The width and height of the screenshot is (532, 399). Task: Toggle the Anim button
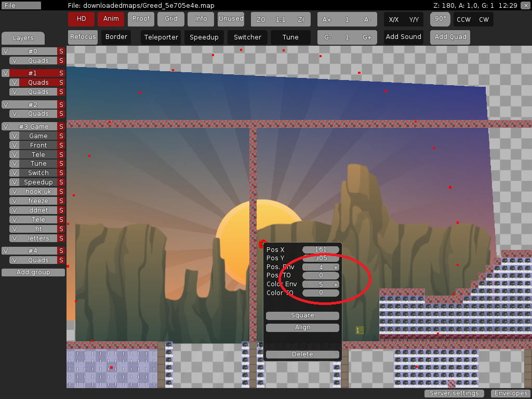click(x=111, y=19)
